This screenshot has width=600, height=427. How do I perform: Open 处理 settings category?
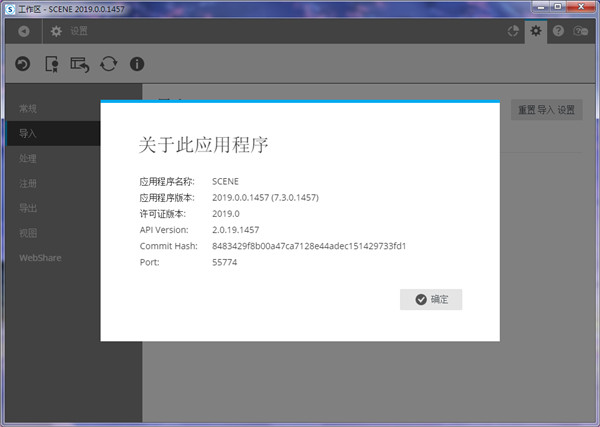pos(29,158)
